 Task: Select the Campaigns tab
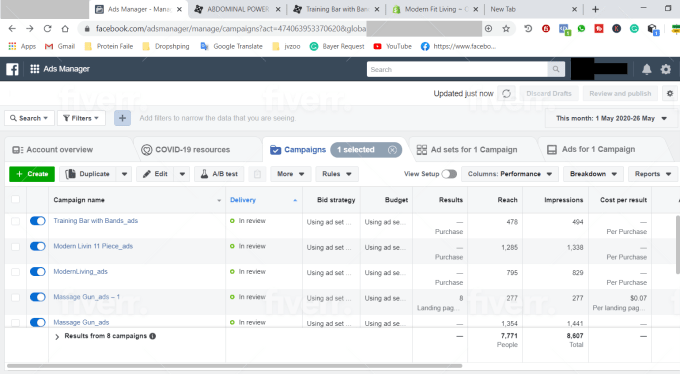pos(298,150)
